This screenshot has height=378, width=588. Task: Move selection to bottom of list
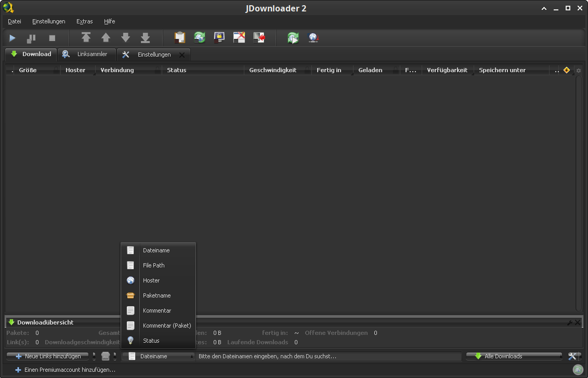click(x=146, y=37)
